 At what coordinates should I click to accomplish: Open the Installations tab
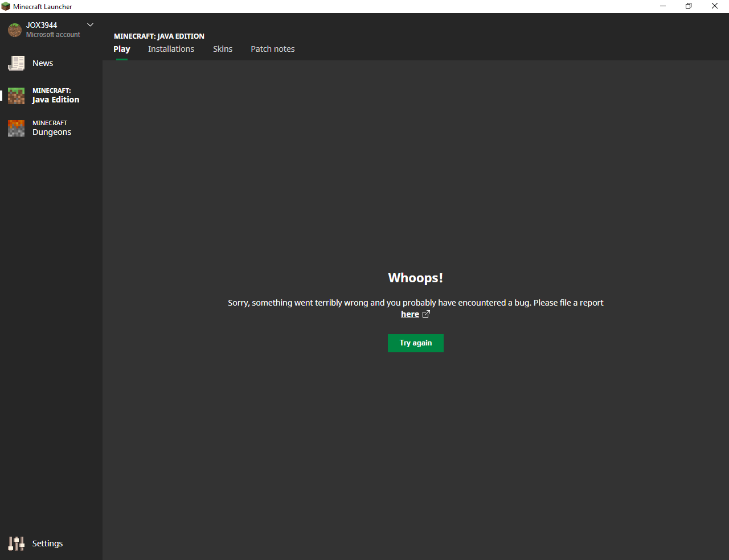click(x=171, y=49)
